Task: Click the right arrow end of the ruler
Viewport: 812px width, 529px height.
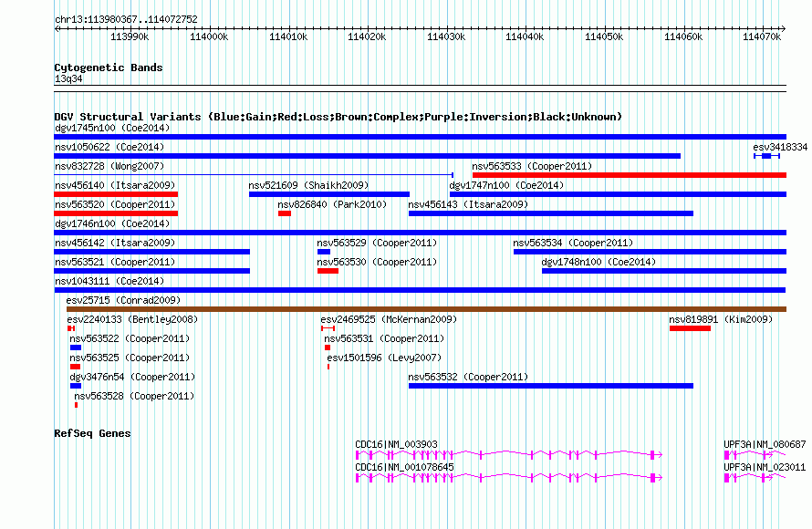Action: click(783, 28)
